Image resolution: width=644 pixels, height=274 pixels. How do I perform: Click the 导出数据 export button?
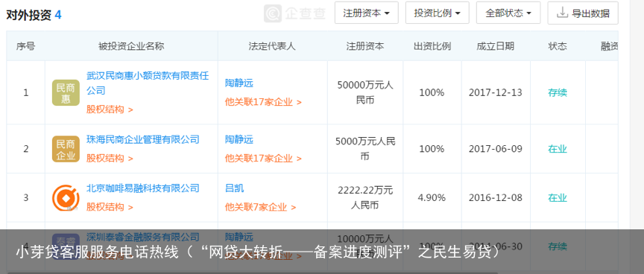click(583, 13)
